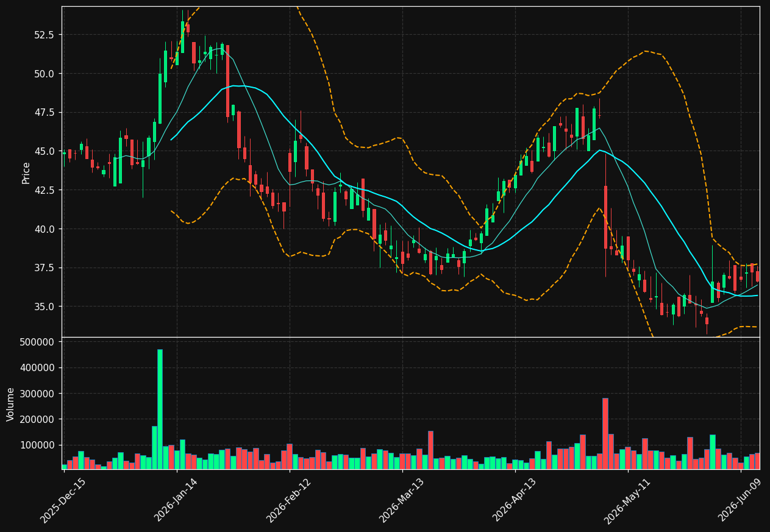770x532 pixels.
Task: Click the tallest green volume bar
Action: [160, 409]
